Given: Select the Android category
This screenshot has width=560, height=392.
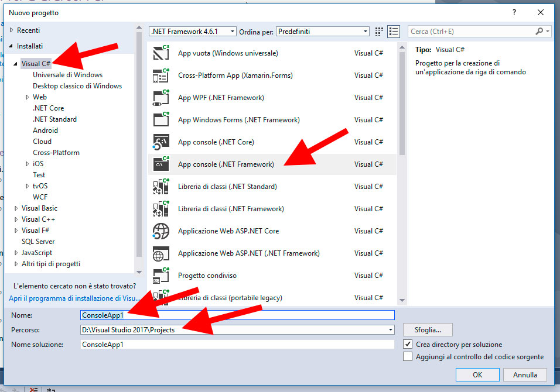Looking at the screenshot, I should 45,130.
